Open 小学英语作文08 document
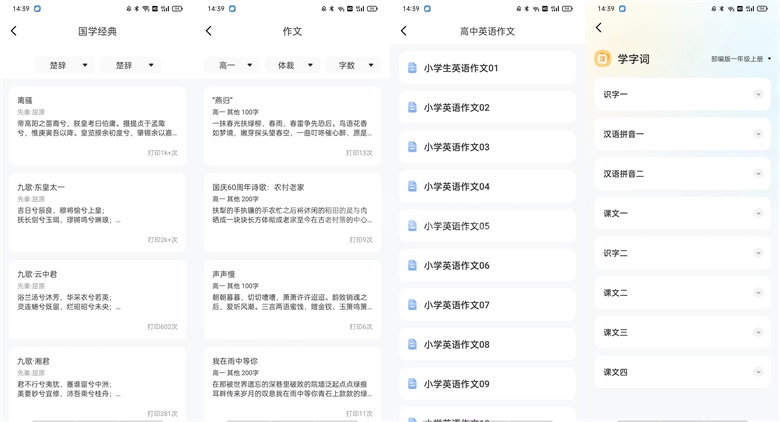Screen dimensions: 780x422 click(x=488, y=344)
